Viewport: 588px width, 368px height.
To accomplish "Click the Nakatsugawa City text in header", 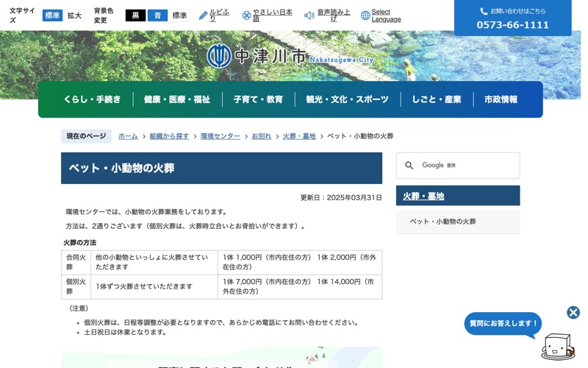I will tap(341, 60).
